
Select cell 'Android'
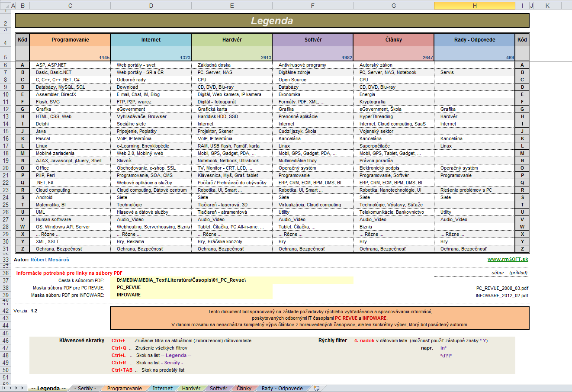pyautogui.click(x=70, y=197)
